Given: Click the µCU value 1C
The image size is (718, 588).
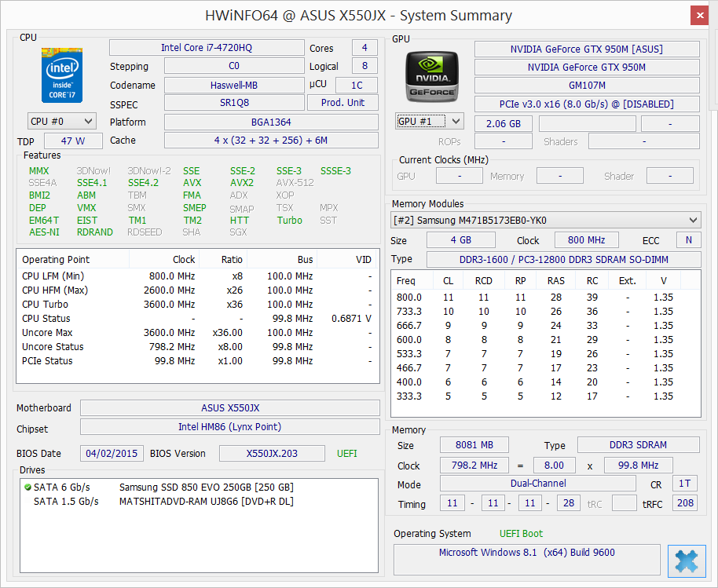Looking at the screenshot, I should pos(357,85).
